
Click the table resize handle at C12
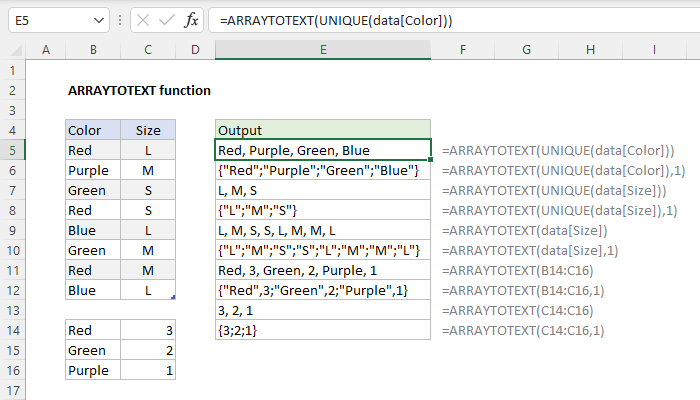[x=173, y=297]
